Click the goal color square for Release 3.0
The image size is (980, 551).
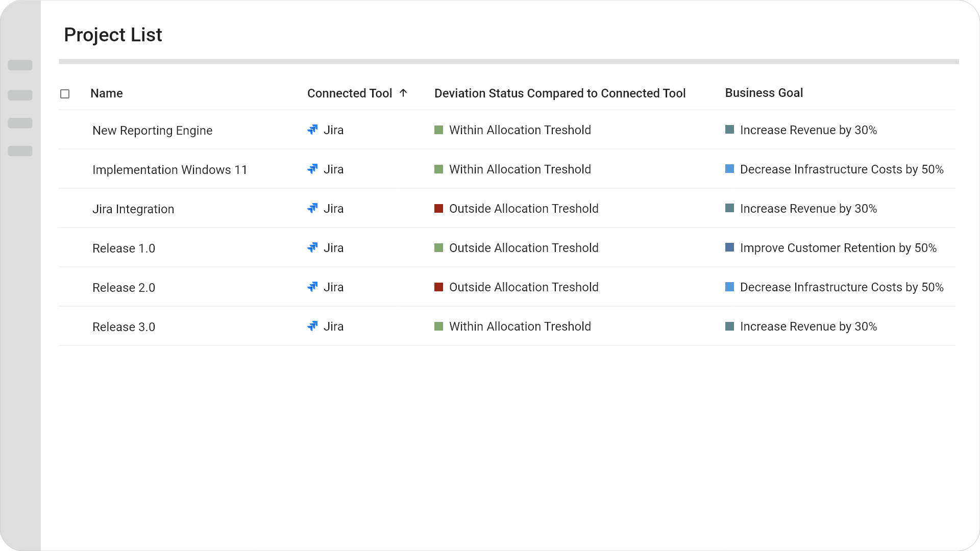[729, 326]
